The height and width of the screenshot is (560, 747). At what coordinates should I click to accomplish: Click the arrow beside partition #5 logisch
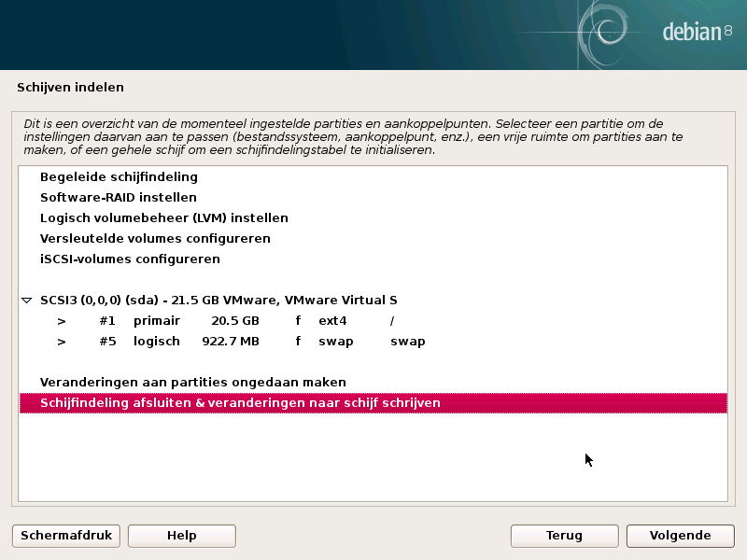tap(62, 342)
